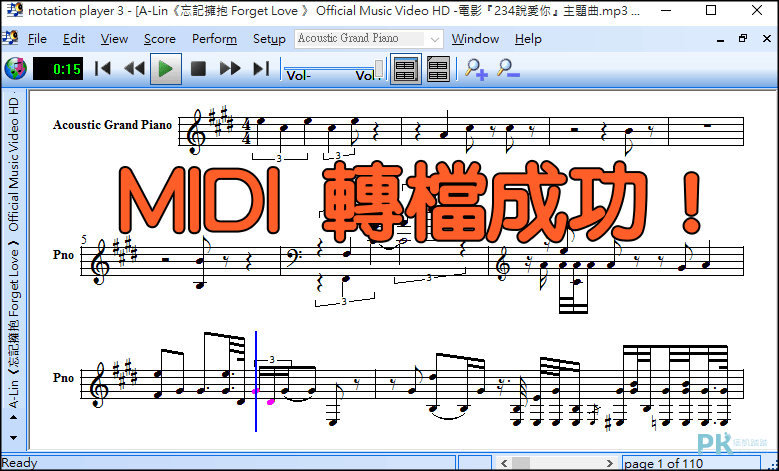Screen dimensions: 779x471
Task: Click the globe music icon in the toolbar
Action: [x=16, y=69]
